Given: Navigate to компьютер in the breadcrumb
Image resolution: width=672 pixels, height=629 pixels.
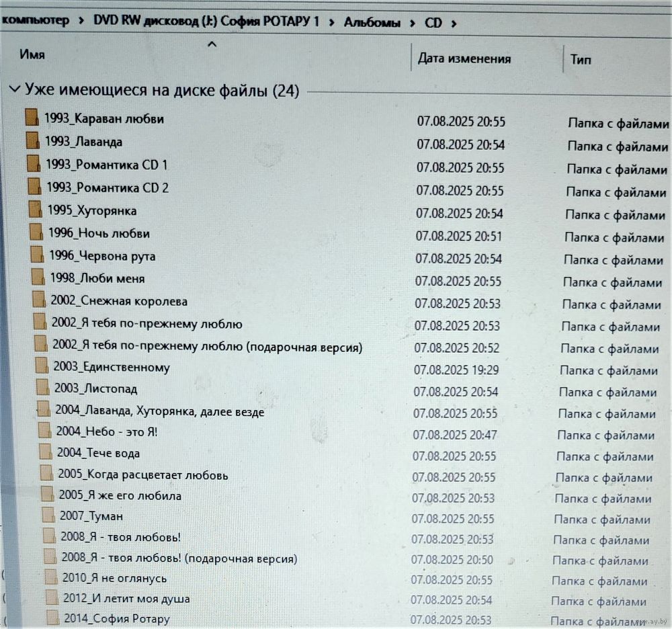Looking at the screenshot, I should click(35, 19).
